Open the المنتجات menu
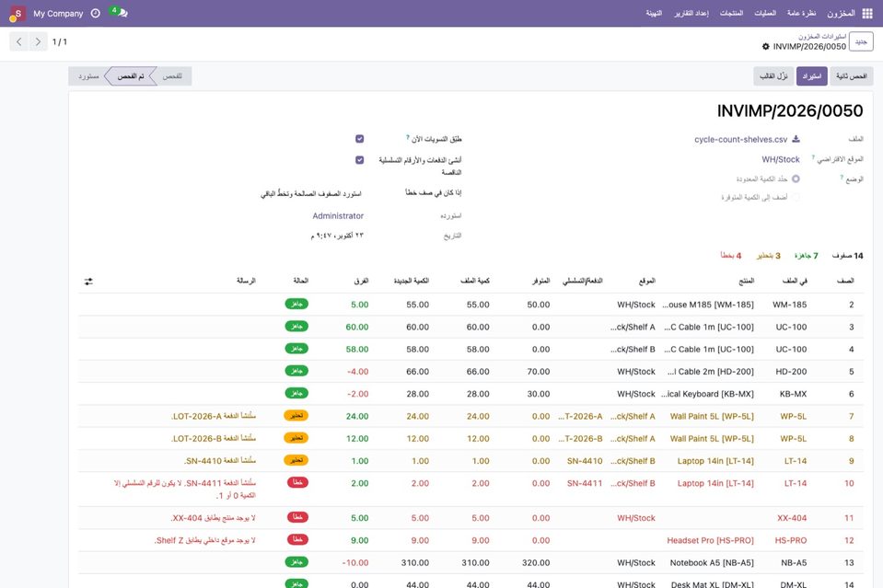This screenshot has height=588, width=883. pyautogui.click(x=731, y=13)
